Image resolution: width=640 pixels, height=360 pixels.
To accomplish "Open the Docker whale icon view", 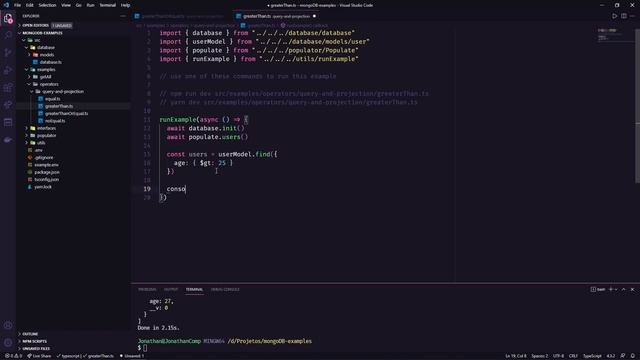I will point(8,140).
